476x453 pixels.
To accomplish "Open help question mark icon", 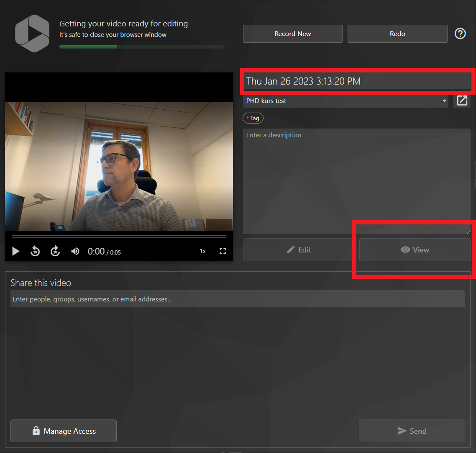I will coord(460,33).
